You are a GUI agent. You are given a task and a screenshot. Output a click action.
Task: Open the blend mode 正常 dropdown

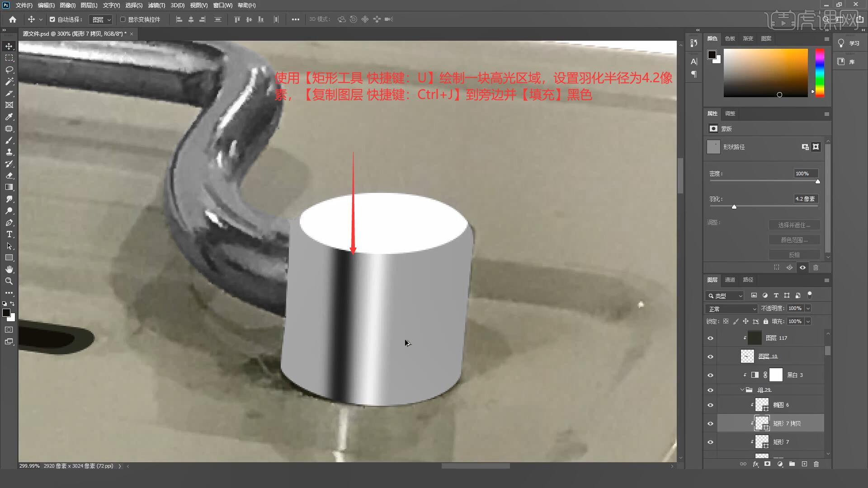click(x=731, y=309)
